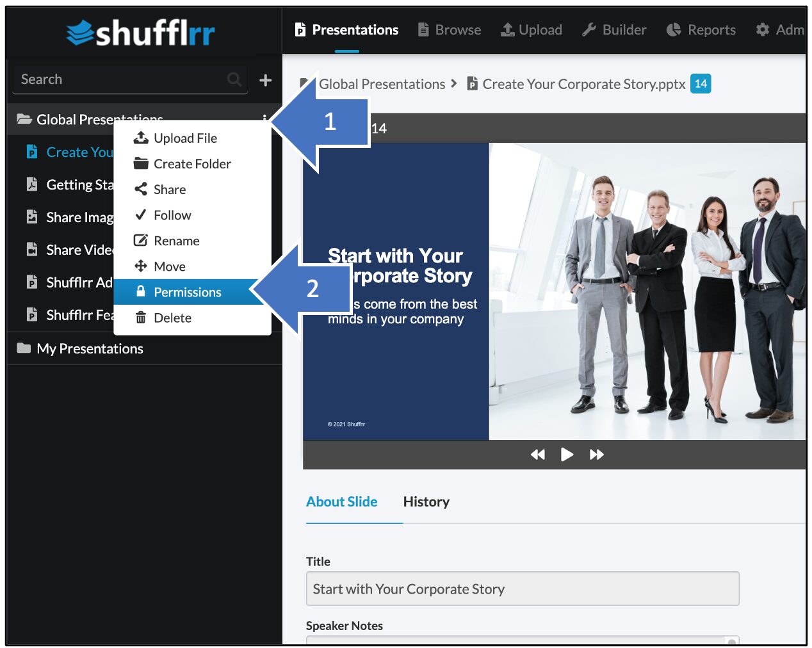Image resolution: width=812 pixels, height=648 pixels.
Task: Click the Upload File icon in menu
Action: pyautogui.click(x=141, y=138)
